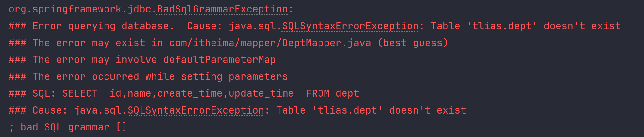Click the 'Error querying database.' text
The height and width of the screenshot is (137, 644).
[x=103, y=26]
